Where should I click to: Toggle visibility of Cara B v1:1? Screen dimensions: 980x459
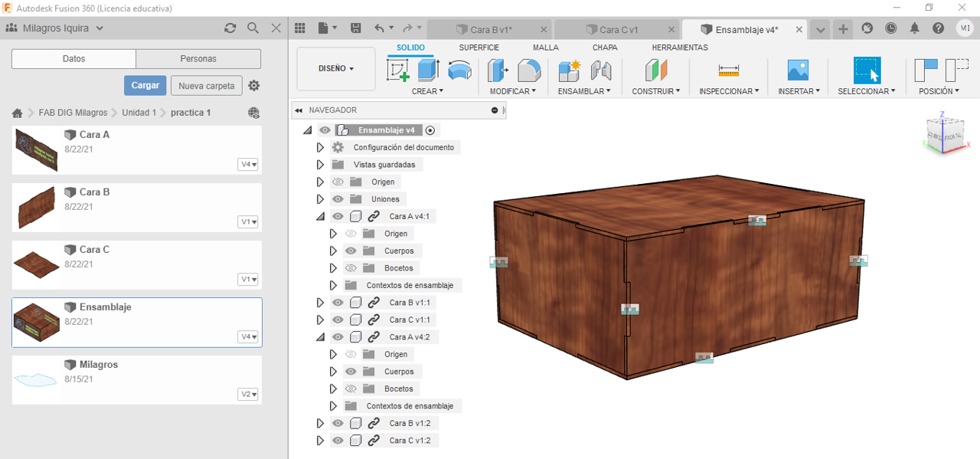pos(338,303)
